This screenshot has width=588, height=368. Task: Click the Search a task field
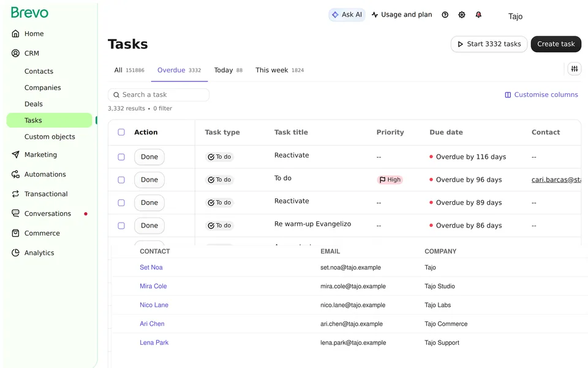pyautogui.click(x=159, y=95)
